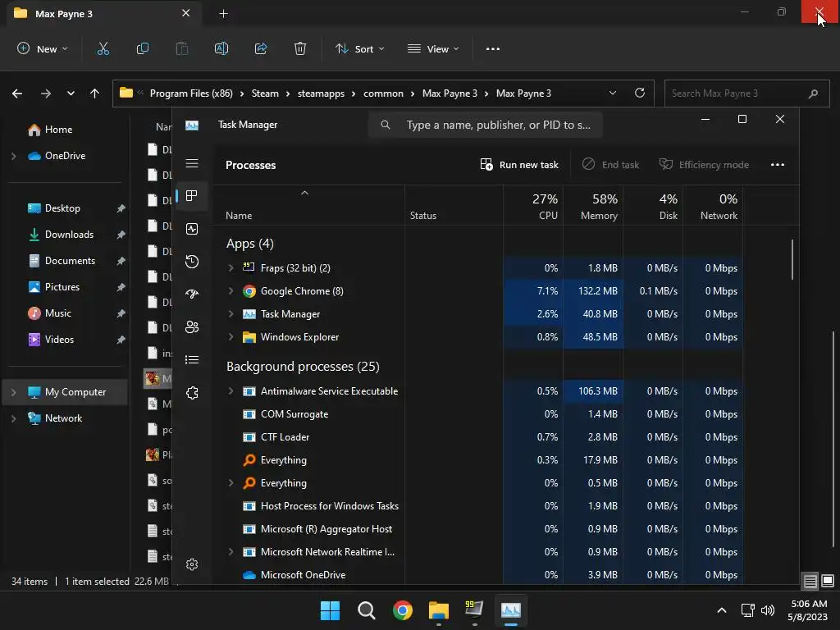Viewport: 840px width, 630px height.
Task: Go forward in File Explorer
Action: (46, 94)
